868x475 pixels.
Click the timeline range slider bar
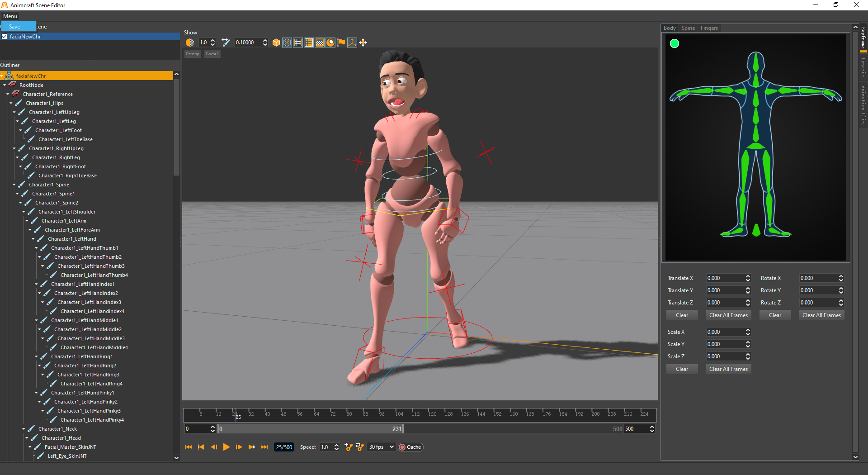[x=310, y=429]
